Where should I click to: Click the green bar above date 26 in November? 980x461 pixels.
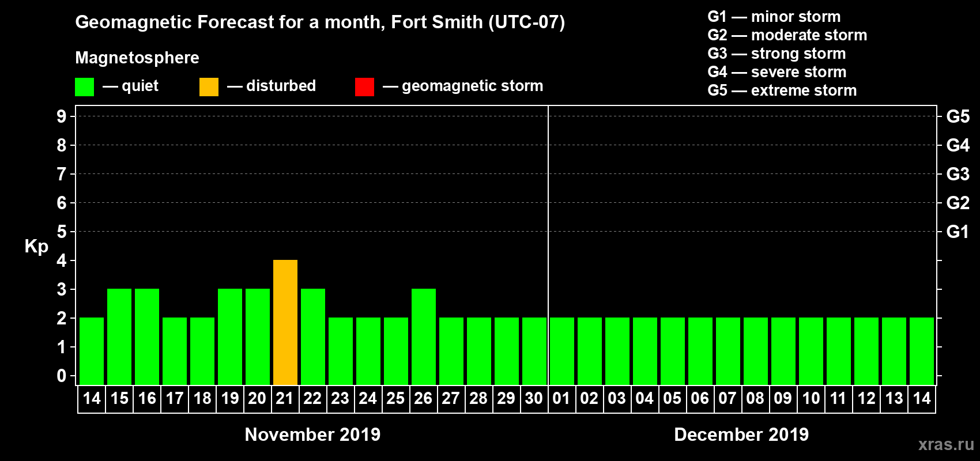pyautogui.click(x=424, y=337)
